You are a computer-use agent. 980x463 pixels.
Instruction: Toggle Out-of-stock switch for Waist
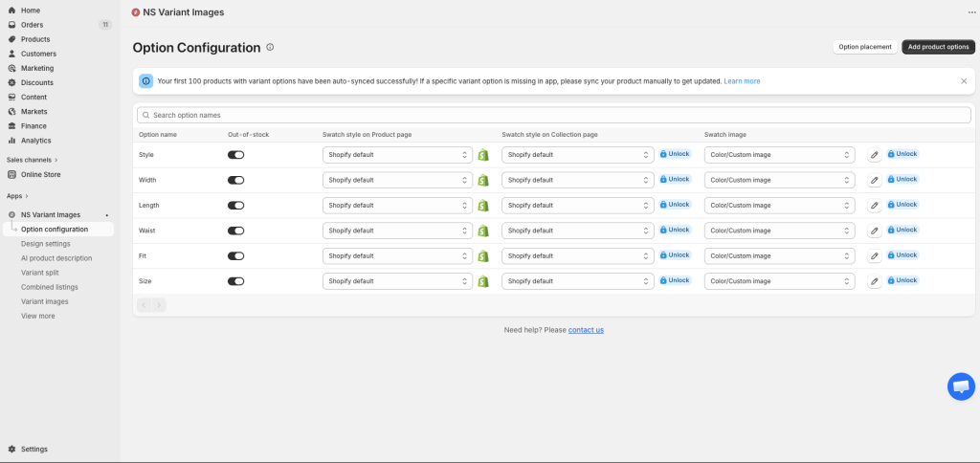pos(235,231)
